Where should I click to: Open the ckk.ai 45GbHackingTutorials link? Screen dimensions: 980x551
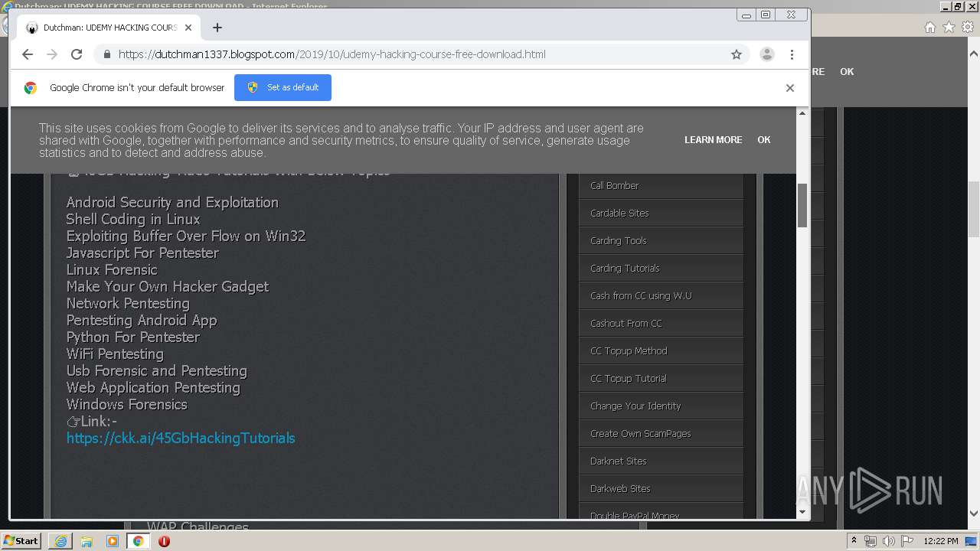point(181,439)
